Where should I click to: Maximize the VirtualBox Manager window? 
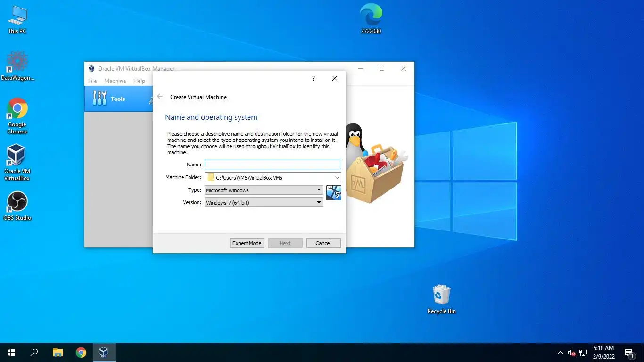pyautogui.click(x=382, y=68)
